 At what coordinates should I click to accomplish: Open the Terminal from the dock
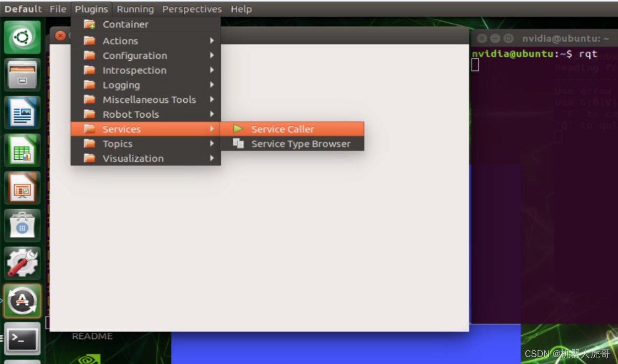click(22, 338)
